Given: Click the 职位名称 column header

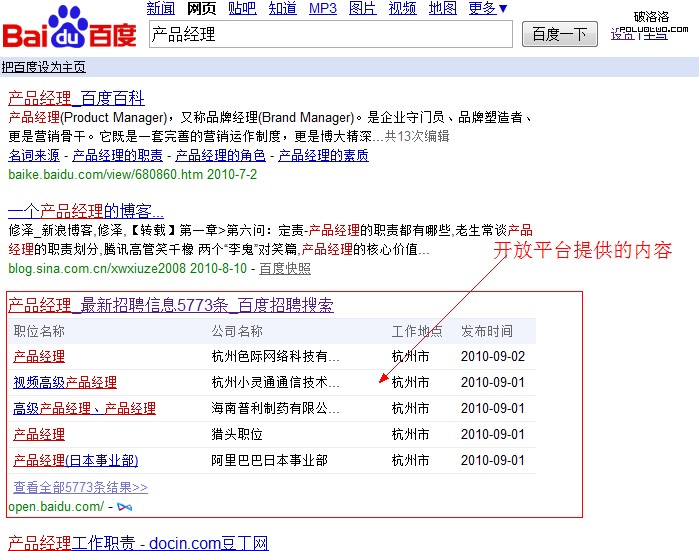Looking at the screenshot, I should (x=39, y=331).
